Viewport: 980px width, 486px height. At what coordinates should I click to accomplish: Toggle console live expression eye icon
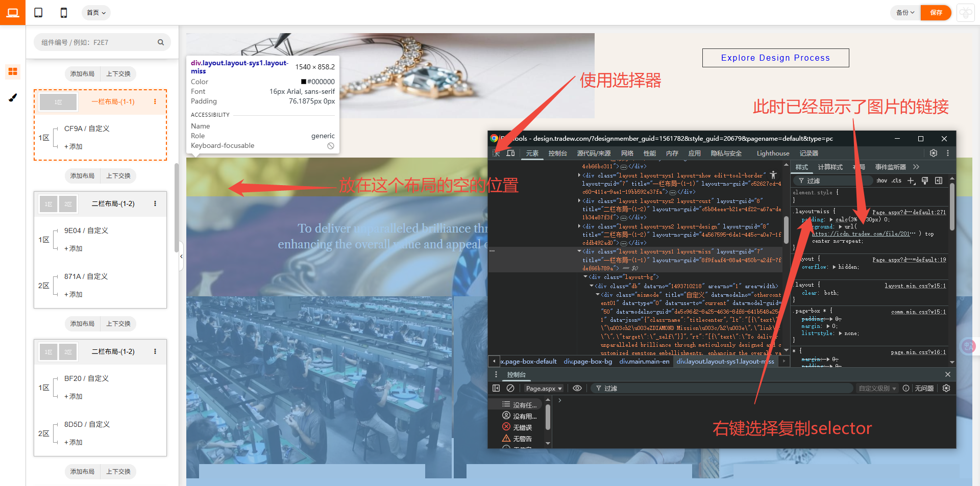tap(577, 388)
